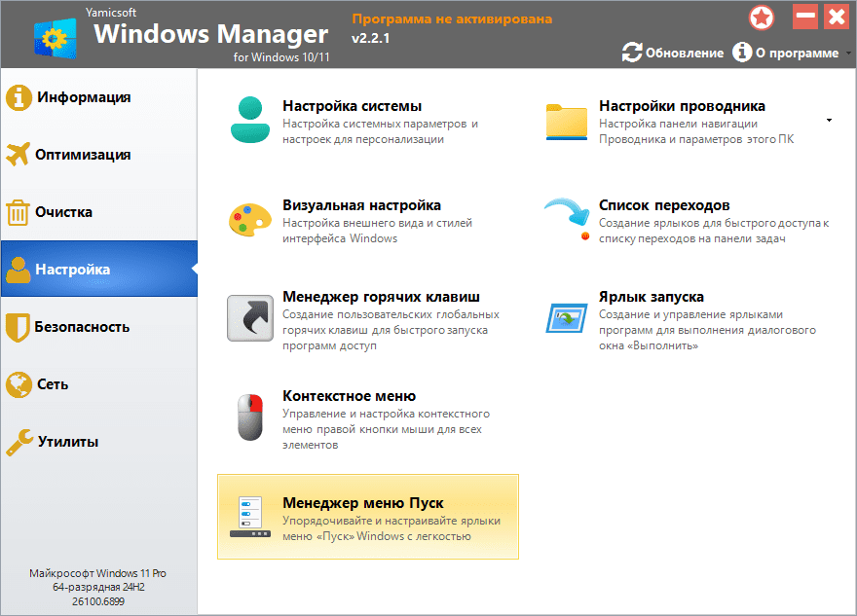This screenshot has width=857, height=616.
Task: Click the blue arrow icon for Список переходов
Action: 568,220
